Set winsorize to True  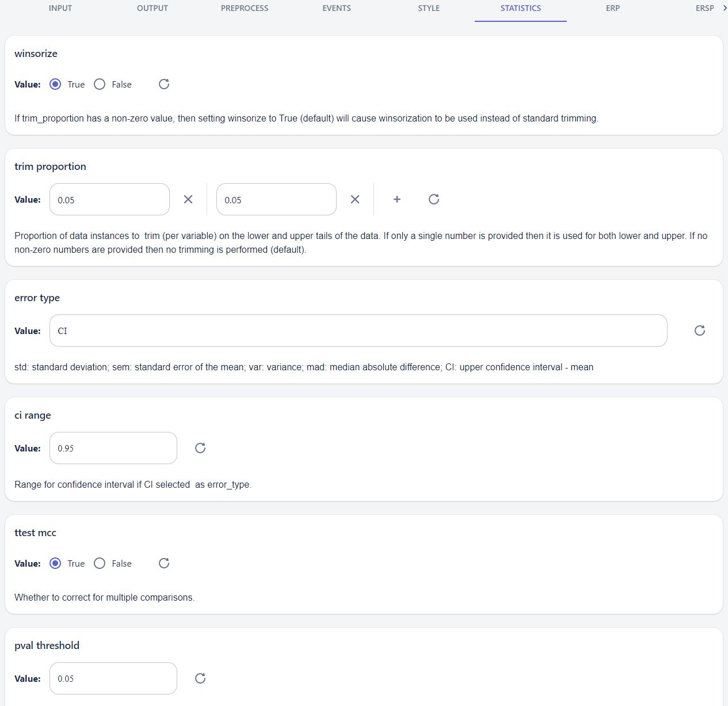(x=55, y=84)
